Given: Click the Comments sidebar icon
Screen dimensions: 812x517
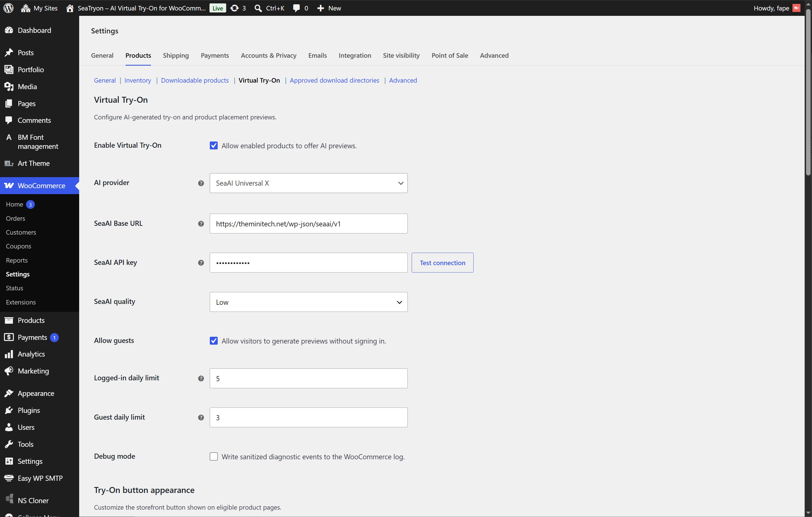Looking at the screenshot, I should coord(9,121).
